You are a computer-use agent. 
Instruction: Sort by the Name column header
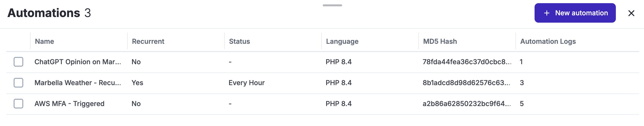pos(44,41)
